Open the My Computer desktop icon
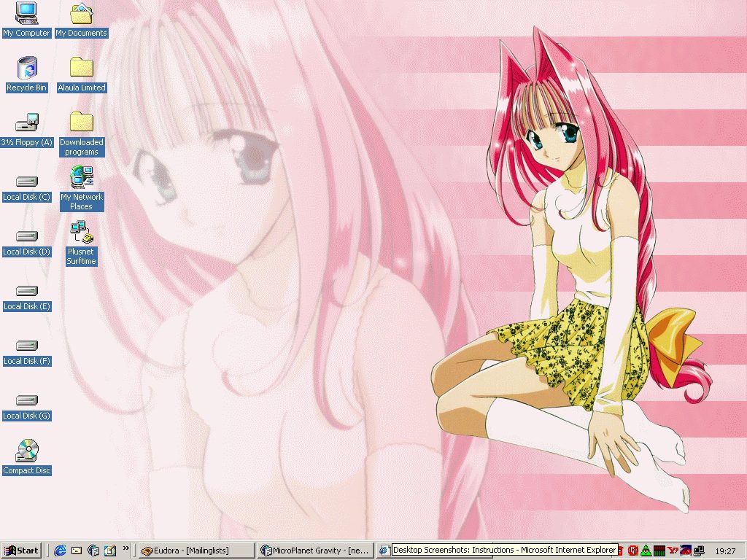Viewport: 747px width, 560px height. (26, 13)
